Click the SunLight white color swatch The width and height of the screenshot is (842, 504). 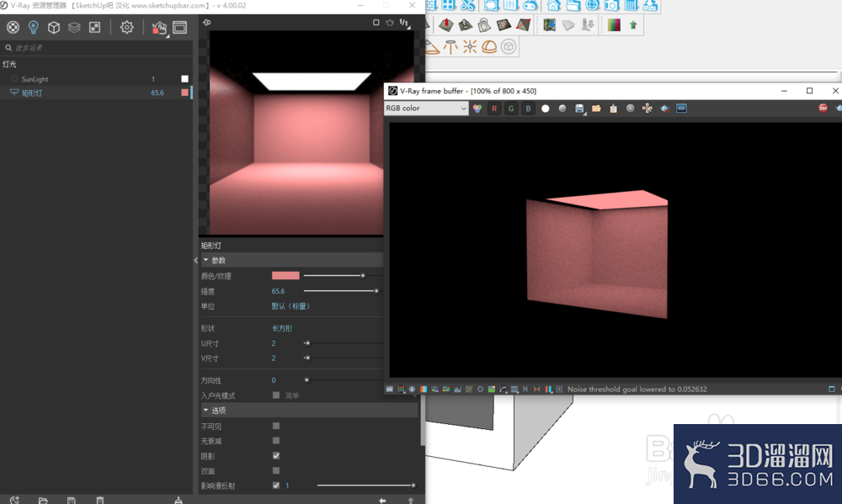tap(184, 79)
